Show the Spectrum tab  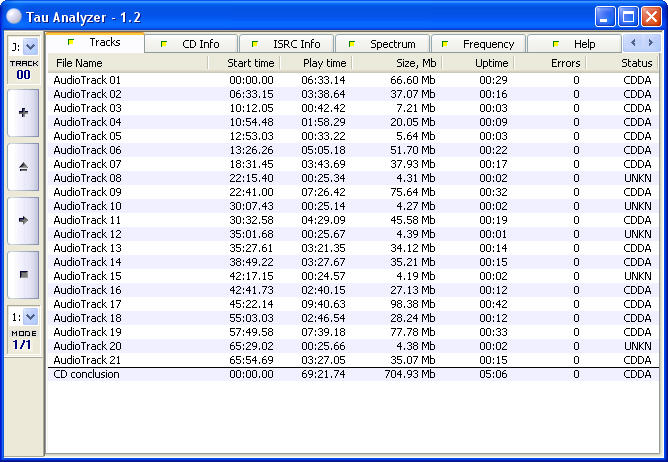tap(385, 44)
